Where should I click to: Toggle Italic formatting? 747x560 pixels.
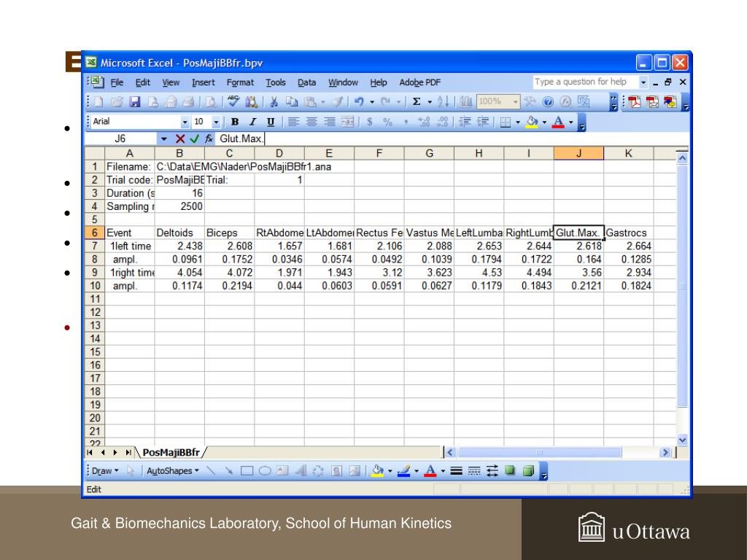[x=253, y=122]
